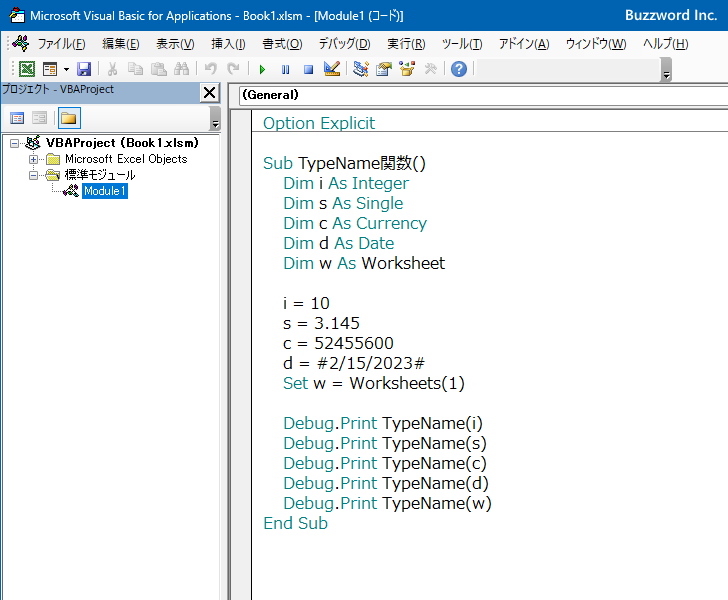Click the Debug.Print TypeName(w) line

(387, 503)
